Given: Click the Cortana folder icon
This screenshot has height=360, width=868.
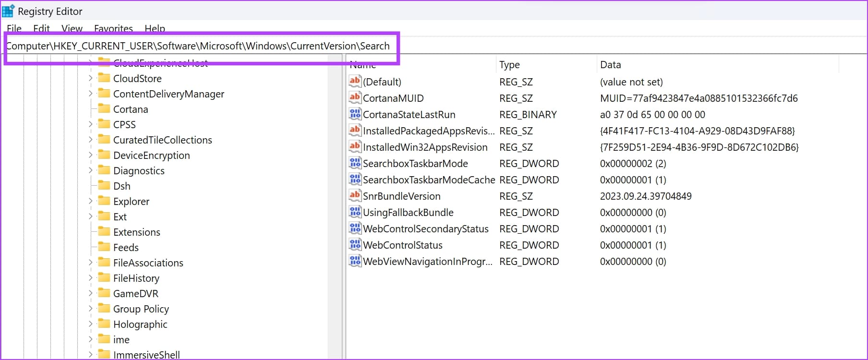Looking at the screenshot, I should [104, 108].
